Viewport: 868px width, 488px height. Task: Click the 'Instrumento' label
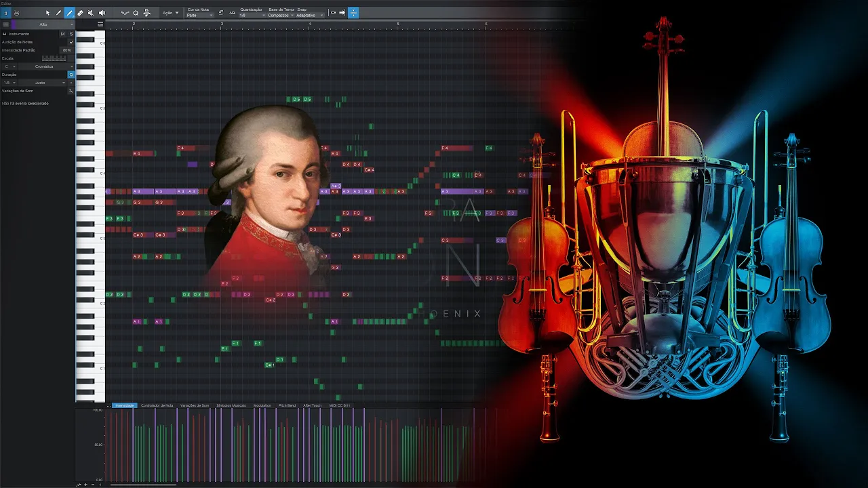[x=19, y=34]
